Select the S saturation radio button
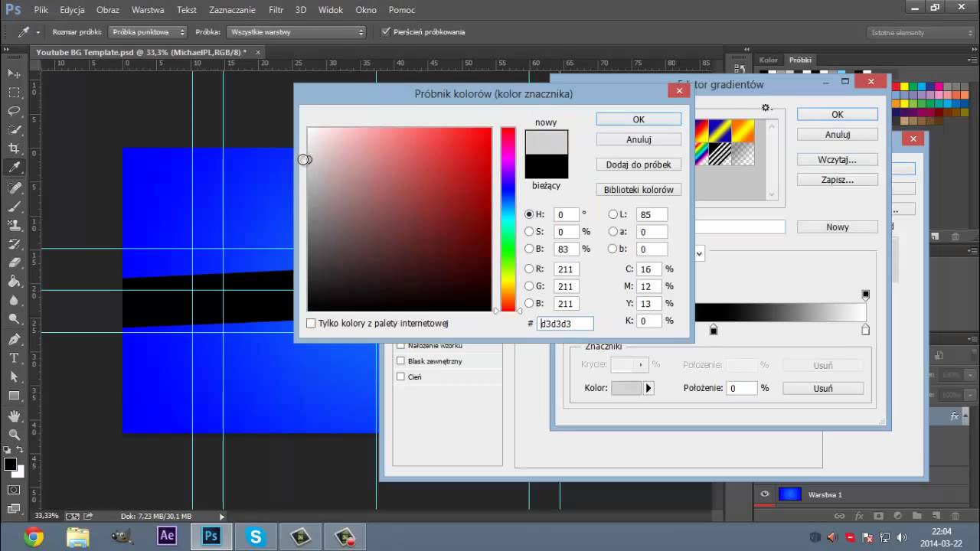The width and height of the screenshot is (980, 551). 529,231
